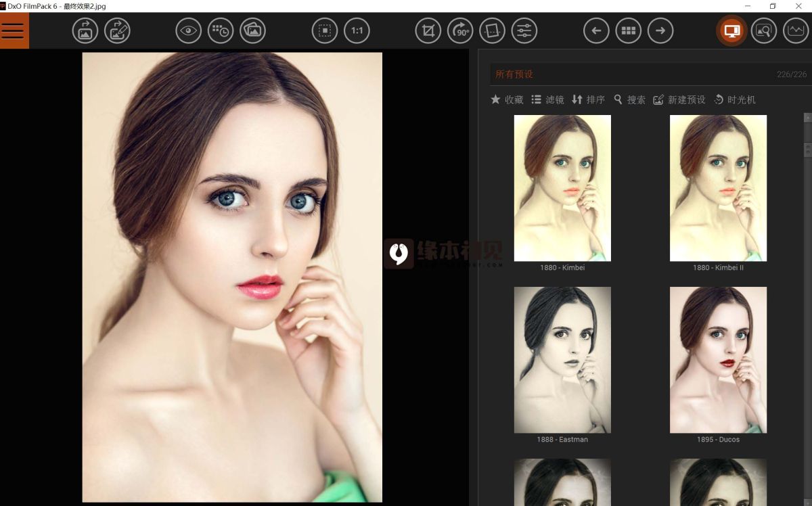Click the 收藏 favorites button
The width and height of the screenshot is (812, 506).
point(507,99)
